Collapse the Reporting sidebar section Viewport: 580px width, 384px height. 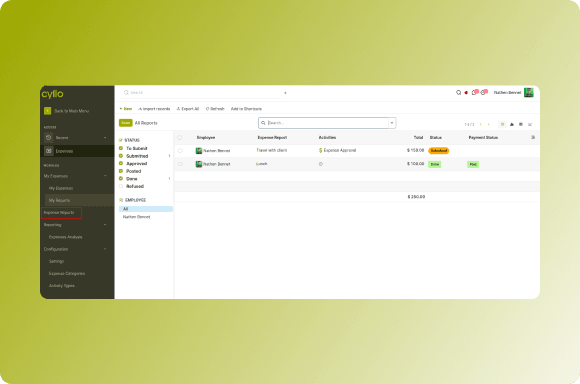[x=105, y=225]
